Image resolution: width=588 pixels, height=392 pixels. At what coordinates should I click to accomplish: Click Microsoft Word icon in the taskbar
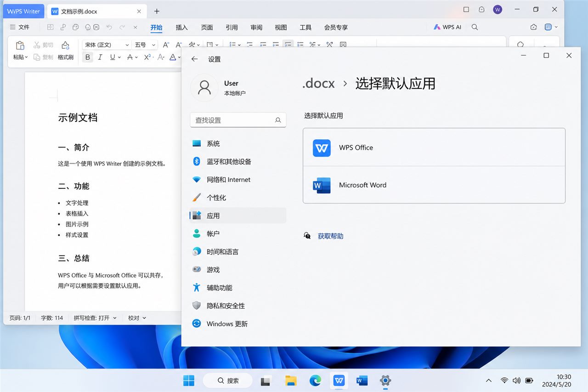point(362,380)
